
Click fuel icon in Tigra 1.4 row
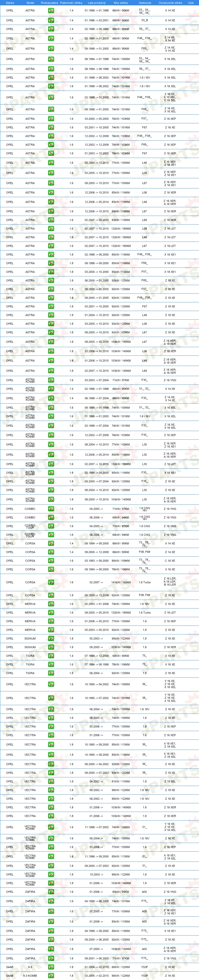51,656
